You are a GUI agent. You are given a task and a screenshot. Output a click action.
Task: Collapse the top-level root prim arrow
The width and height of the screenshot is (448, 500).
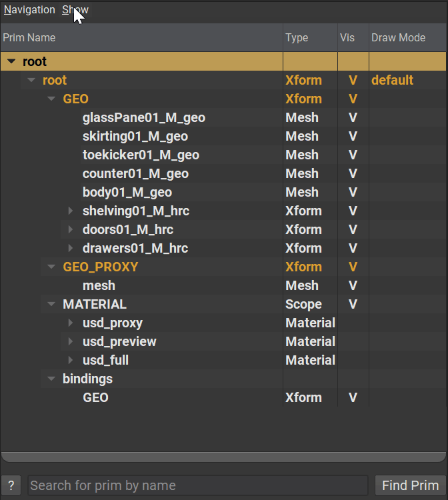coord(11,62)
